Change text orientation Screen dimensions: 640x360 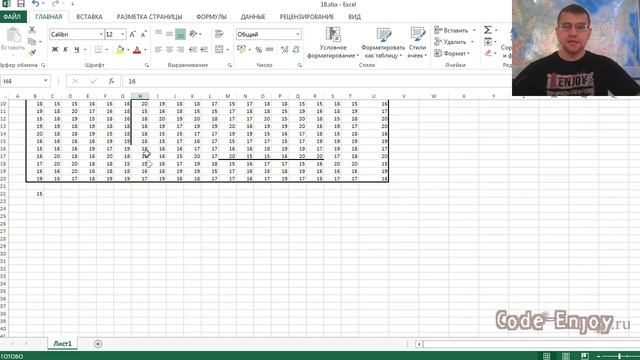point(193,34)
